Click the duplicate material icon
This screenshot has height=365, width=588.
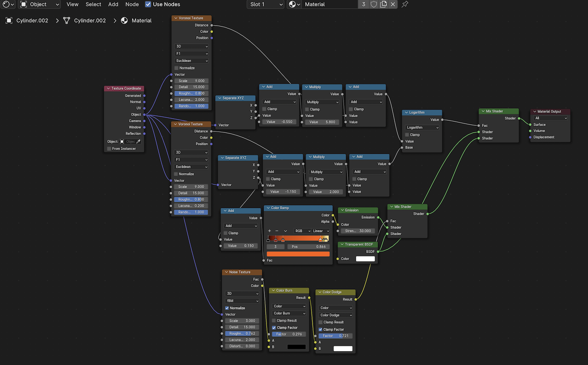click(x=384, y=4)
